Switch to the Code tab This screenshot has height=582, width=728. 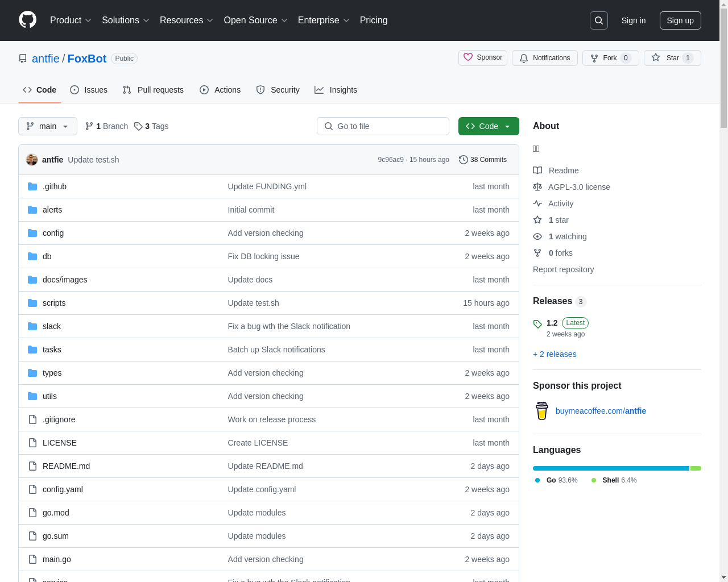click(40, 90)
